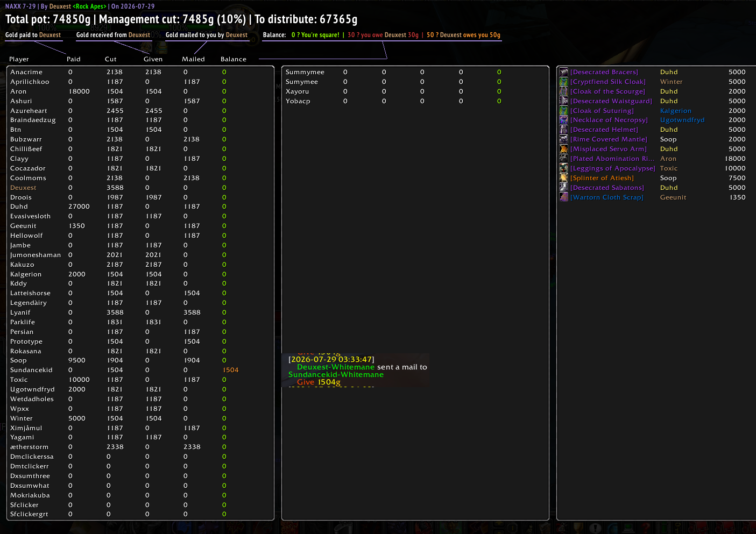
Task: Click the Desecrated Bracers item icon
Action: click(563, 72)
